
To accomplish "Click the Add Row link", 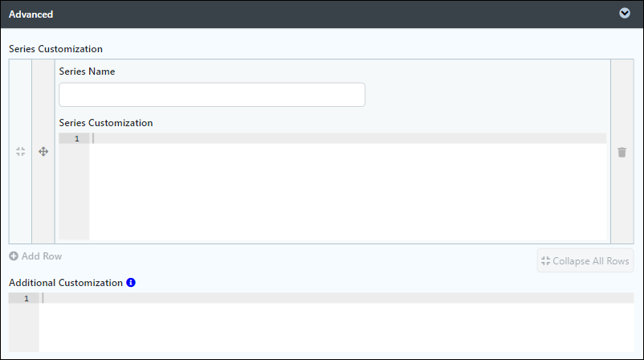I will (x=35, y=256).
